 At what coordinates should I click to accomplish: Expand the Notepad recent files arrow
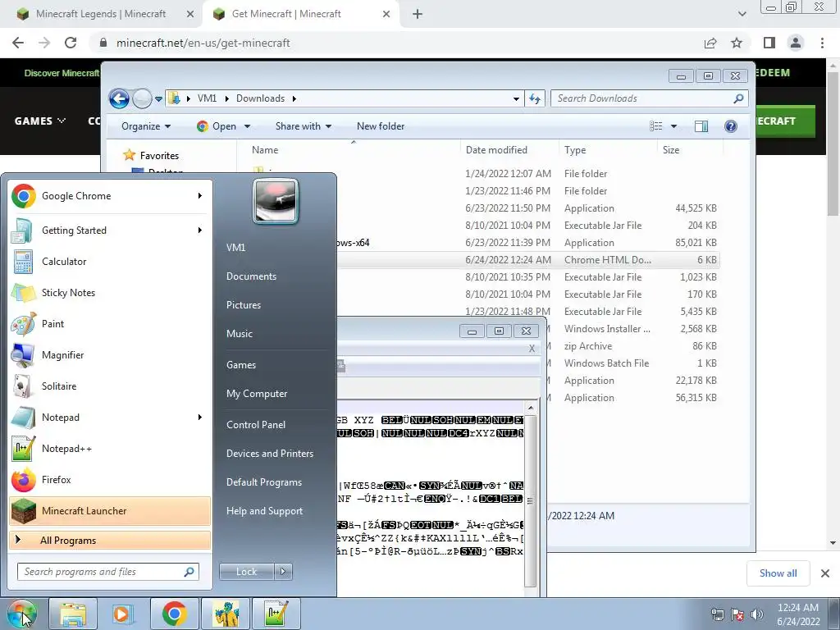tap(200, 418)
